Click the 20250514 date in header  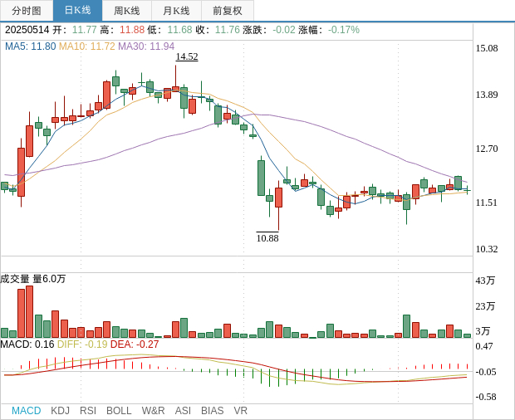coord(27,30)
